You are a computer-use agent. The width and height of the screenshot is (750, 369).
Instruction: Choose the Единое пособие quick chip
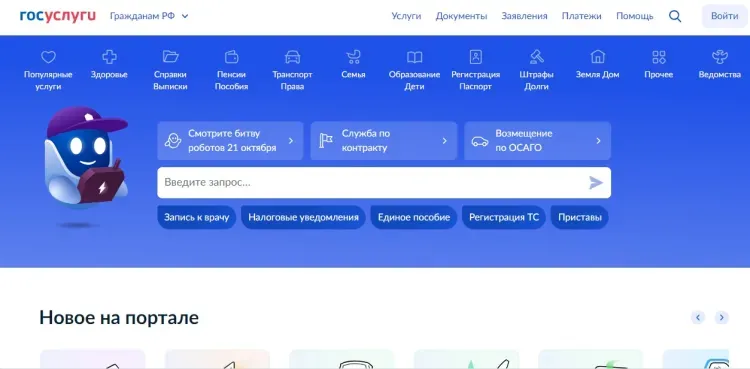coord(414,217)
